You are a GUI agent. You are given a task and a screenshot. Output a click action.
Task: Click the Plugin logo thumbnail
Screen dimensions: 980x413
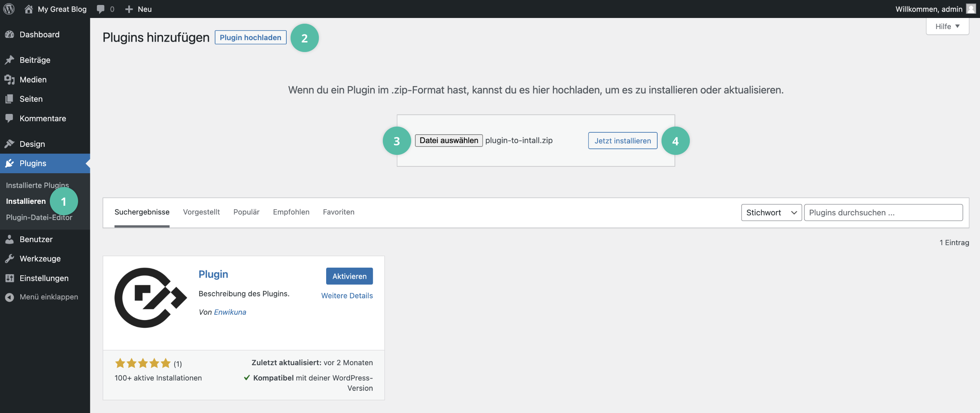click(x=150, y=298)
